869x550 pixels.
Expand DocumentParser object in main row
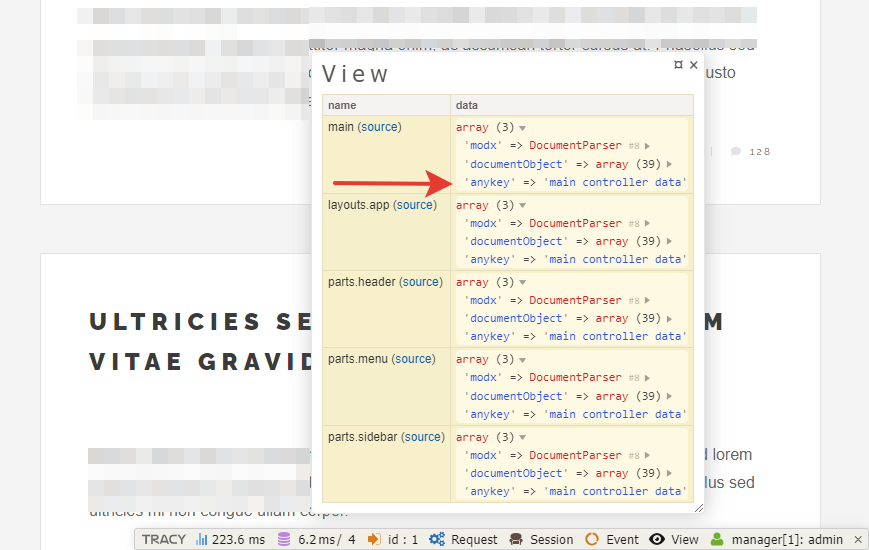tap(647, 146)
